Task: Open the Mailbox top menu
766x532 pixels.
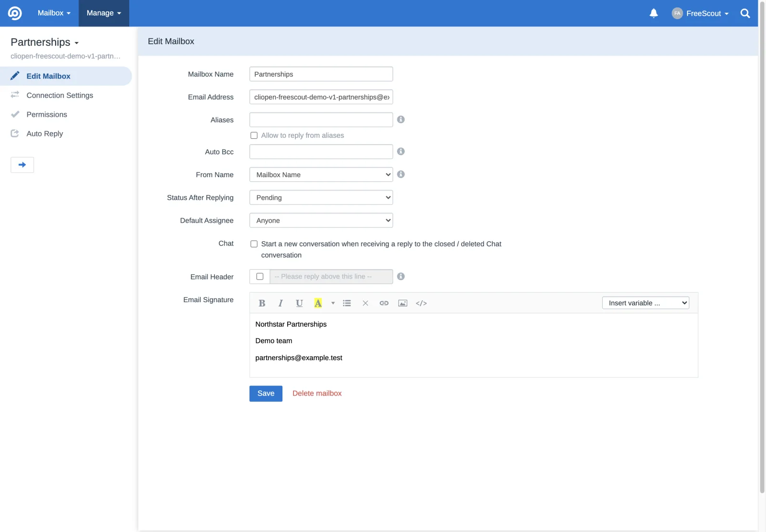Action: pos(54,13)
